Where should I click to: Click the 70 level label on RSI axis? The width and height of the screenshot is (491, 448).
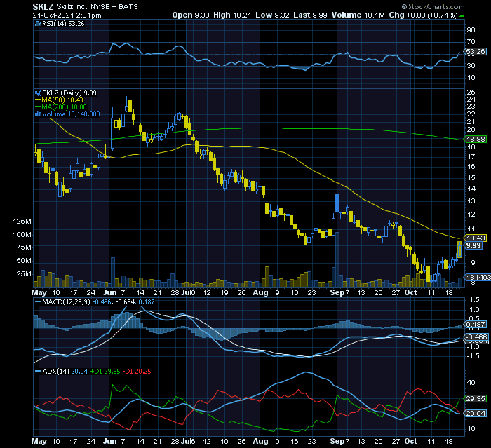pyautogui.click(x=471, y=42)
